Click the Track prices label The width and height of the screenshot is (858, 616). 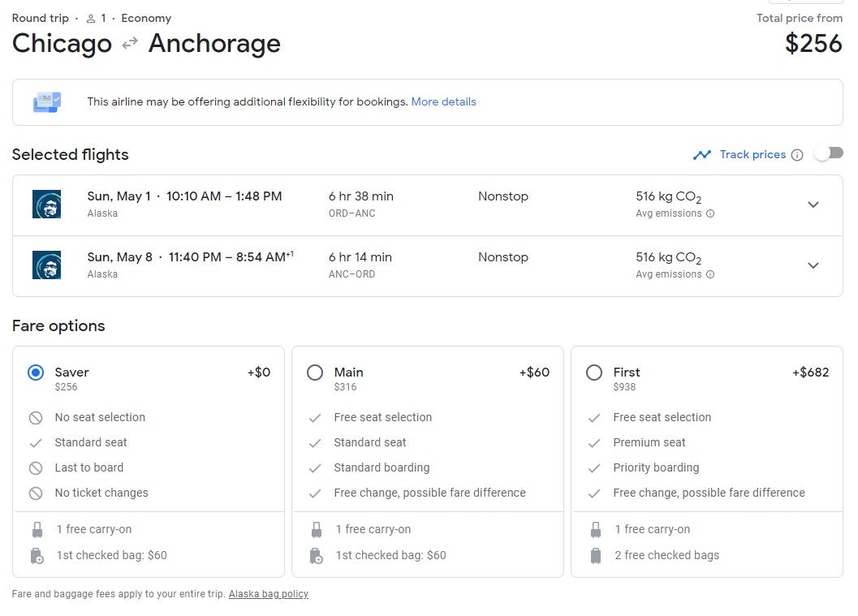(752, 155)
